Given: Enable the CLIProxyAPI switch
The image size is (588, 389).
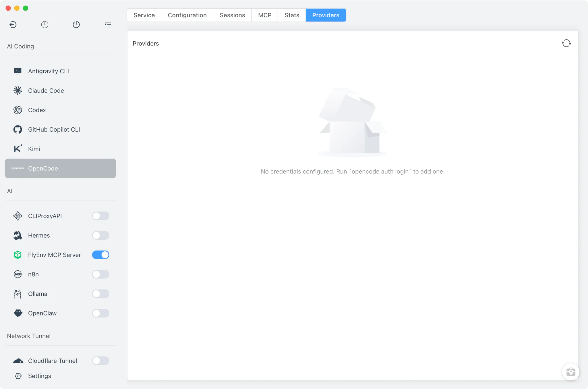Looking at the screenshot, I should point(100,216).
